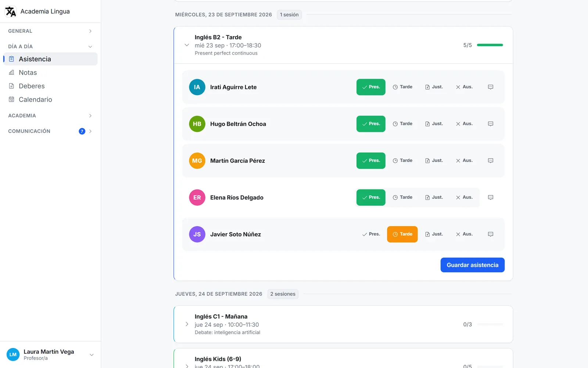Mark Irati Aguirre Lete as Aus.
Image resolution: width=588 pixels, height=368 pixels.
[x=464, y=87]
